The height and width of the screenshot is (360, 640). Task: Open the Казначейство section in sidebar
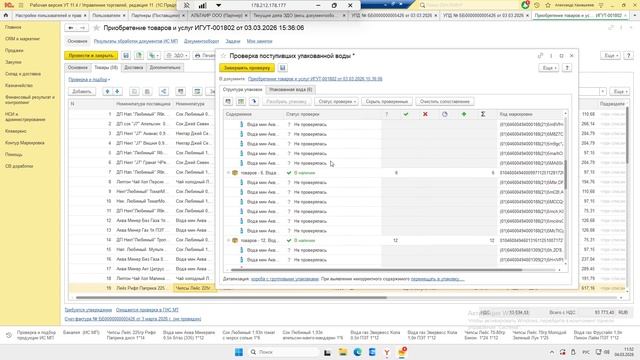(x=19, y=85)
